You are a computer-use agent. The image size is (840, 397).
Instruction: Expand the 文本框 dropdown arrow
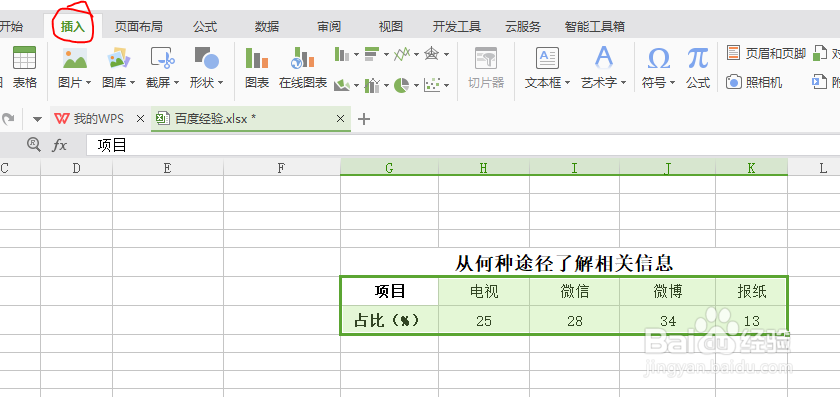[567, 84]
